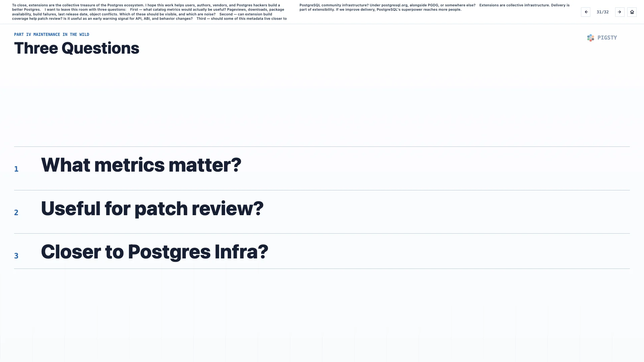Click the Pigsty logo icon

tap(591, 38)
